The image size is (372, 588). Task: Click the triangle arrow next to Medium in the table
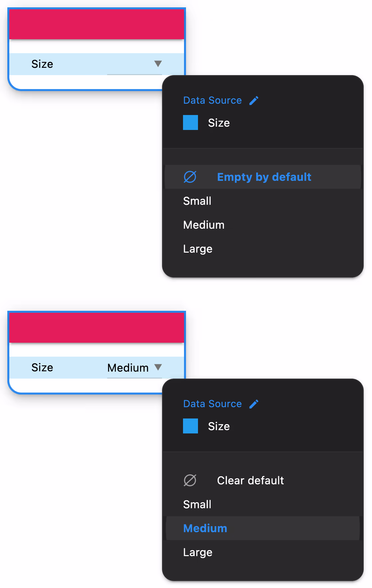tap(158, 367)
